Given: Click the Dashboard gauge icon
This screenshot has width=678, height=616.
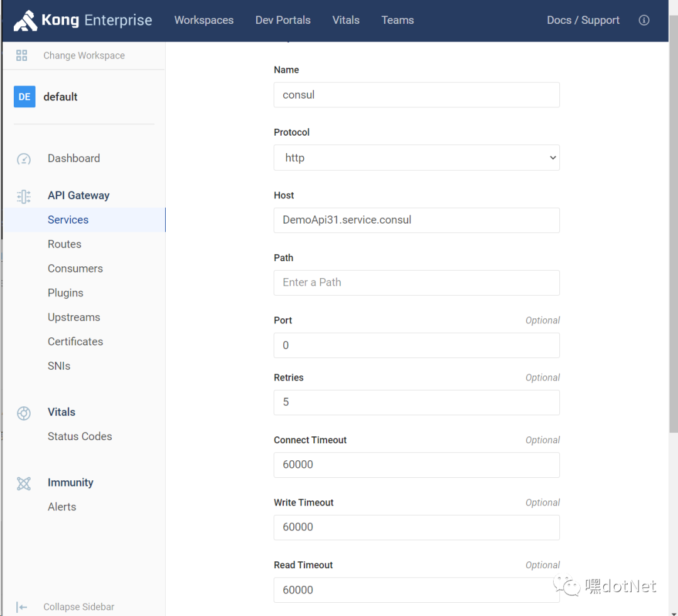Looking at the screenshot, I should (x=24, y=159).
